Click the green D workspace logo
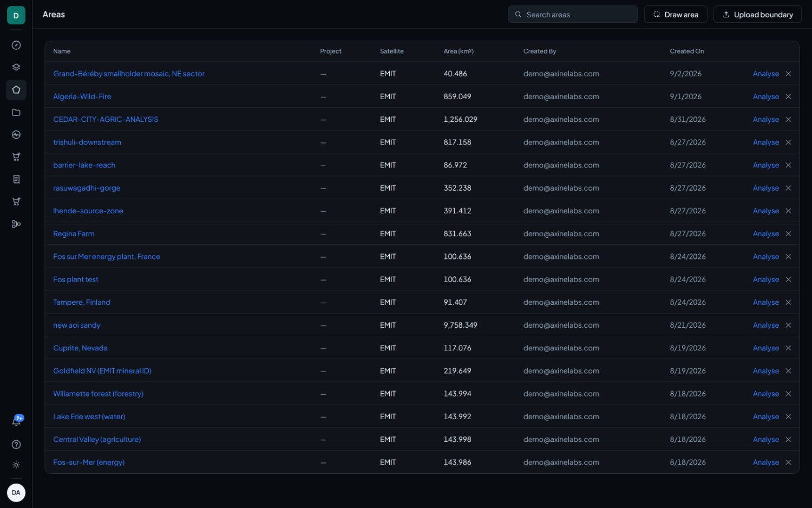812x508 pixels. [x=16, y=15]
